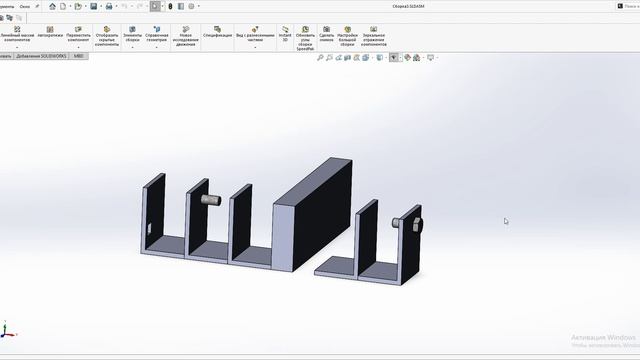Select the Переместить компонент tool
This screenshot has width=640, height=360.
[x=78, y=34]
